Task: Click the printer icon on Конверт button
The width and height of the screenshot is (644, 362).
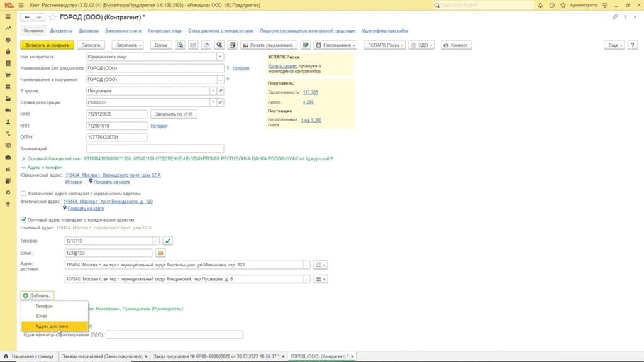Action: click(x=447, y=45)
